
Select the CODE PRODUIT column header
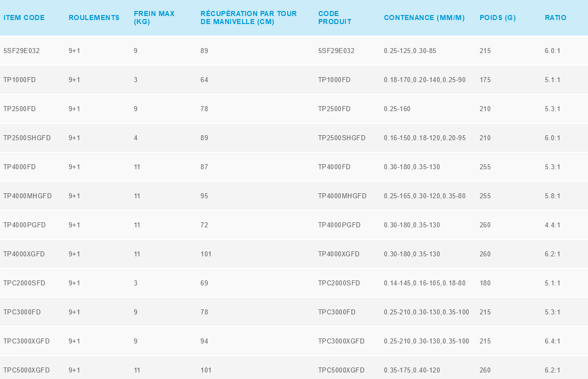click(x=334, y=18)
